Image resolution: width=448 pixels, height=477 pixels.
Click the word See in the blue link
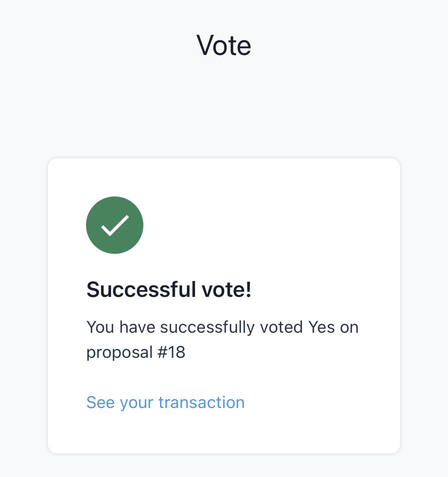click(x=100, y=402)
